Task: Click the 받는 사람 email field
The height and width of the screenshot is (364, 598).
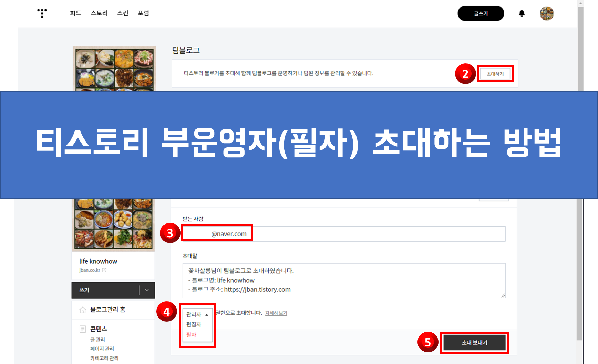Action: point(344,234)
